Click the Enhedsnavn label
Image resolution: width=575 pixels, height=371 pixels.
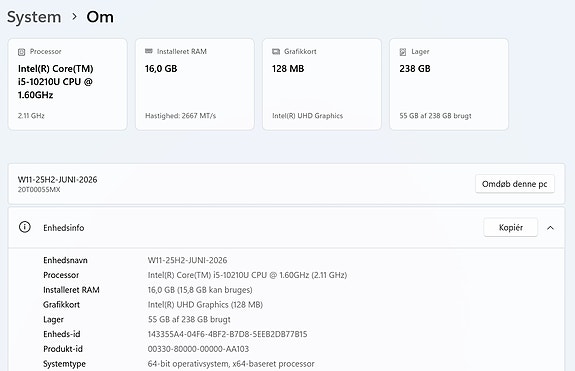coord(65,260)
